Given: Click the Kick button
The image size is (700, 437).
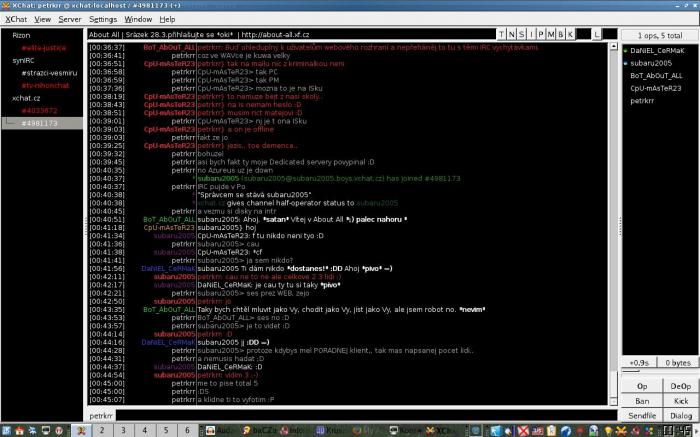Looking at the screenshot, I should 681,401.
